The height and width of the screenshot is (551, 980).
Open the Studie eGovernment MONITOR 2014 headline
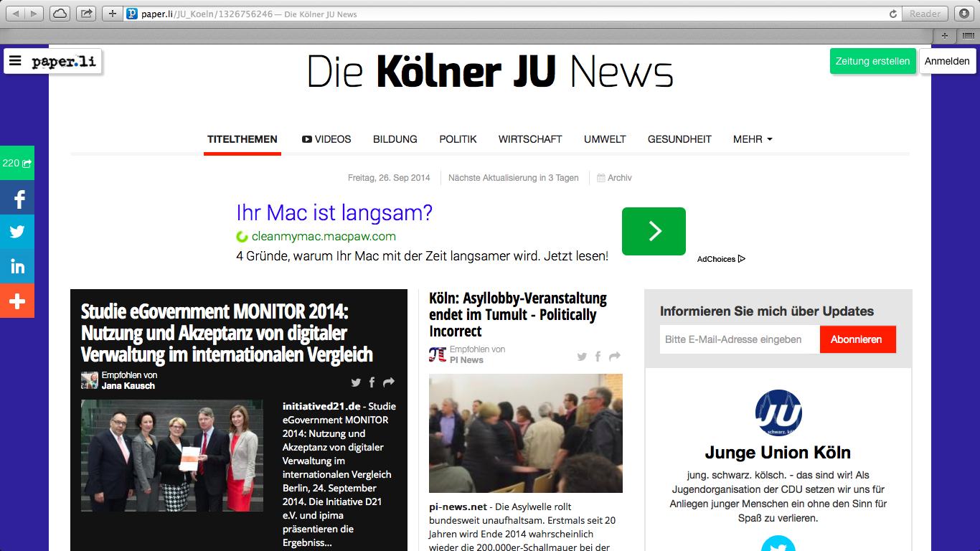[x=227, y=333]
